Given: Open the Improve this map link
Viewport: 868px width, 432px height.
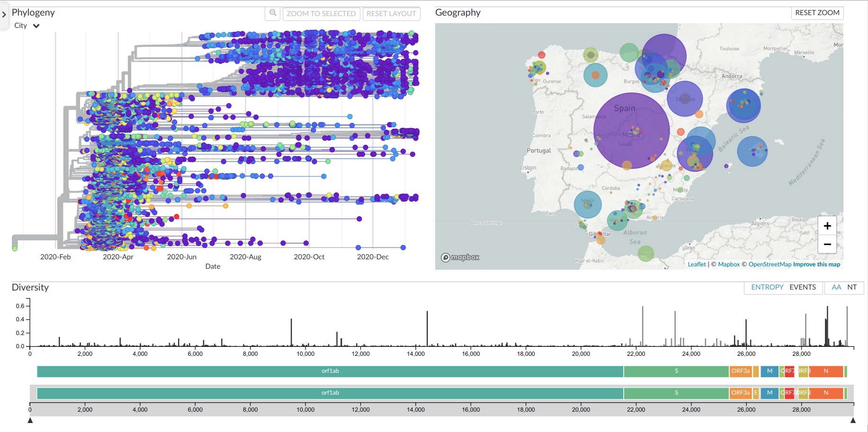Looking at the screenshot, I should [816, 264].
